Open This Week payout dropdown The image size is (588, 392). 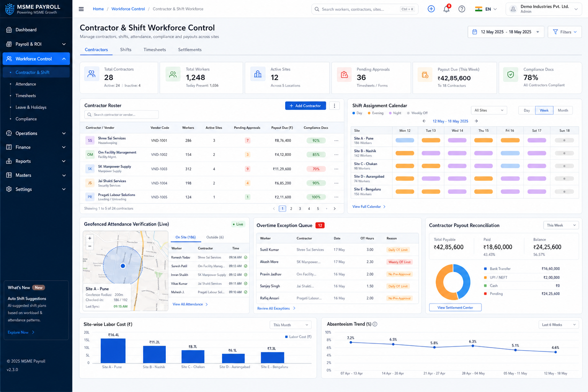tap(561, 225)
